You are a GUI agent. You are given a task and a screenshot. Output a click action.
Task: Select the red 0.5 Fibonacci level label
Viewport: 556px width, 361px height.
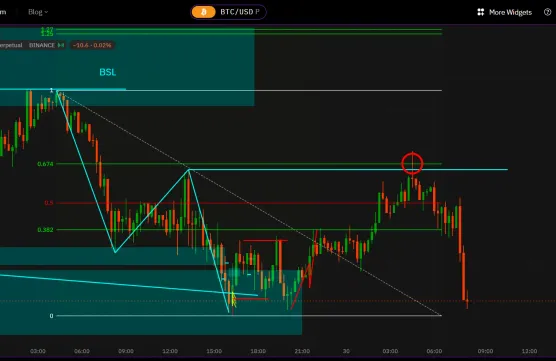[49, 203]
